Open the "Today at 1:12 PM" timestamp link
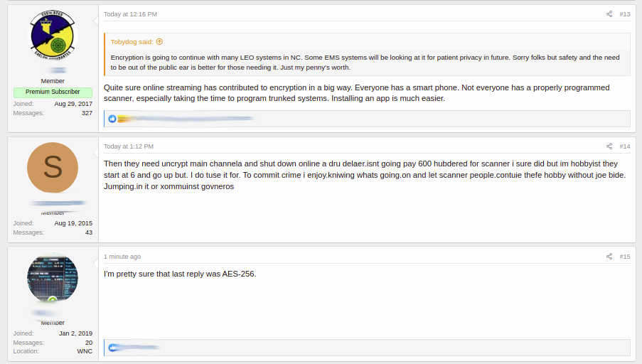The height and width of the screenshot is (364, 642). coord(129,146)
